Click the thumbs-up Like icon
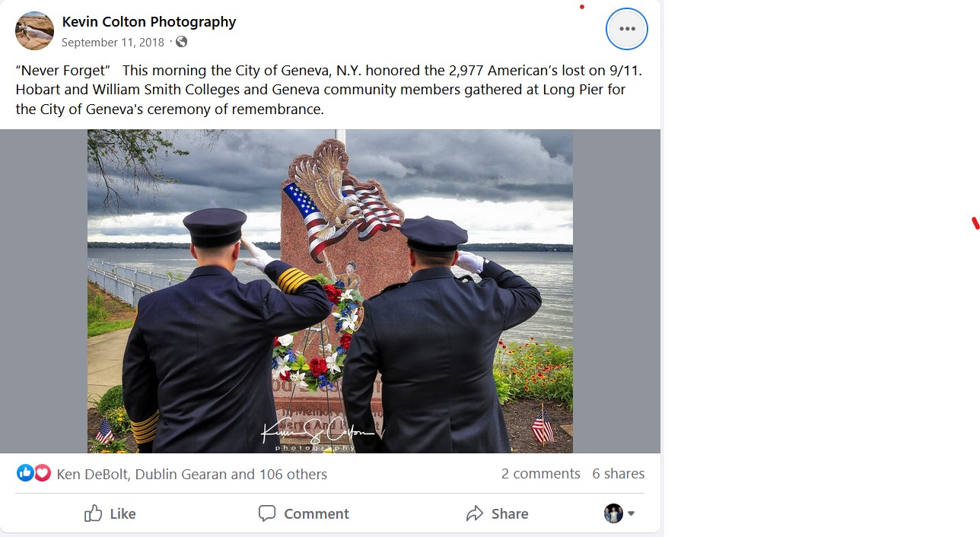980x537 pixels. tap(94, 513)
